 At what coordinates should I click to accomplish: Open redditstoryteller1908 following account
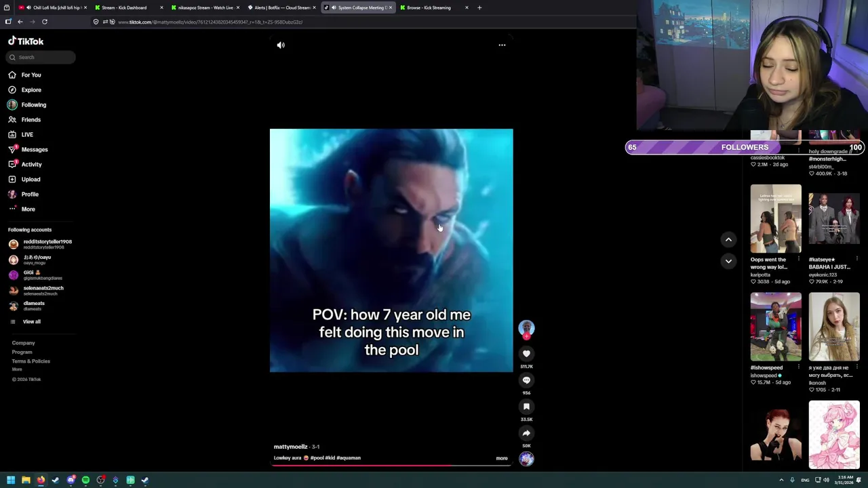coord(41,244)
